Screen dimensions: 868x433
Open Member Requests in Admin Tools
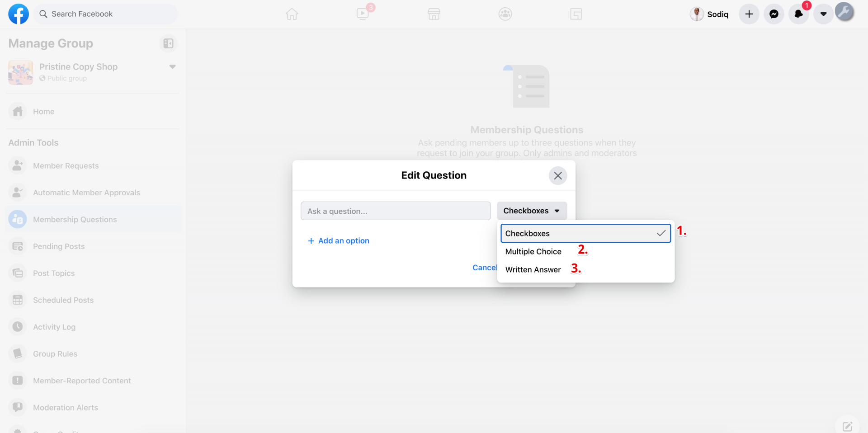66,166
